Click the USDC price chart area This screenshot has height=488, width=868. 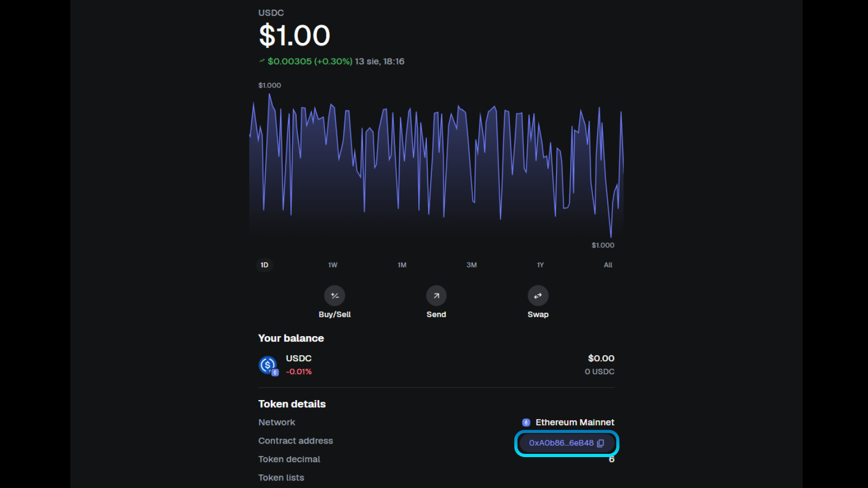[x=436, y=165]
